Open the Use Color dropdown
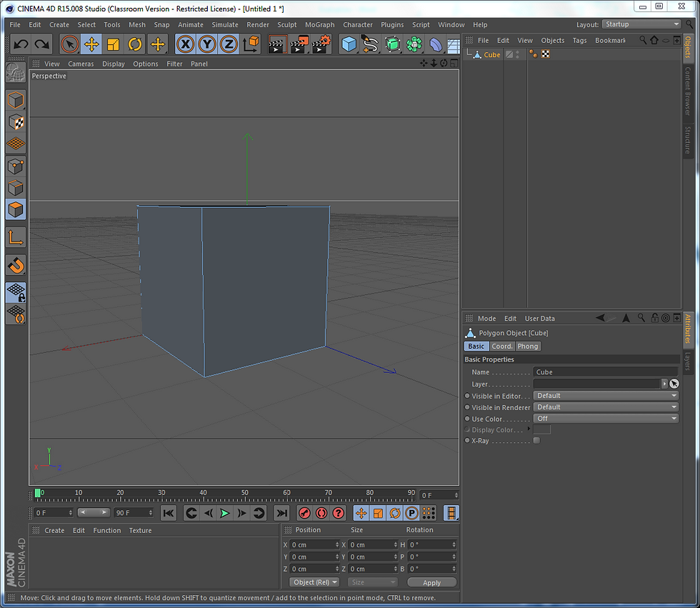 tap(606, 418)
